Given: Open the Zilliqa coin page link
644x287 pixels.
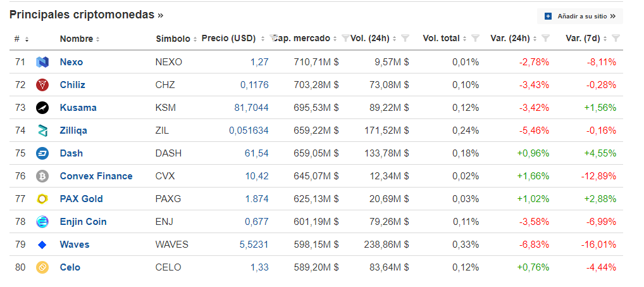Looking at the screenshot, I should pyautogui.click(x=73, y=131).
